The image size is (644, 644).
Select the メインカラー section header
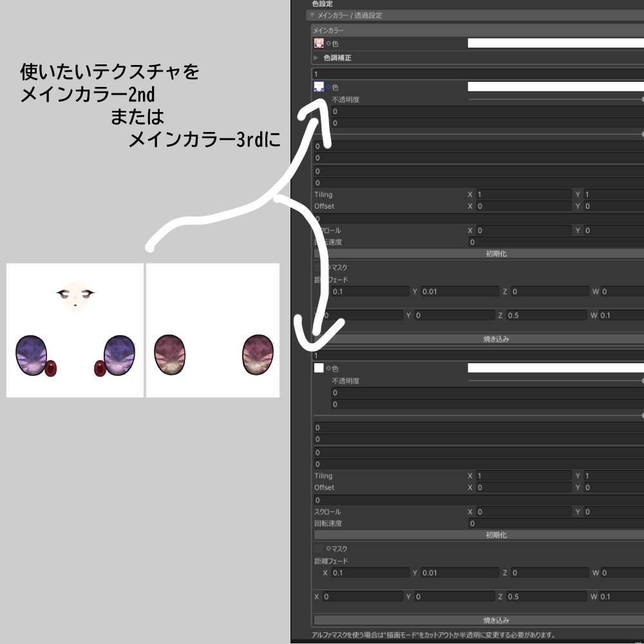pyautogui.click(x=328, y=29)
